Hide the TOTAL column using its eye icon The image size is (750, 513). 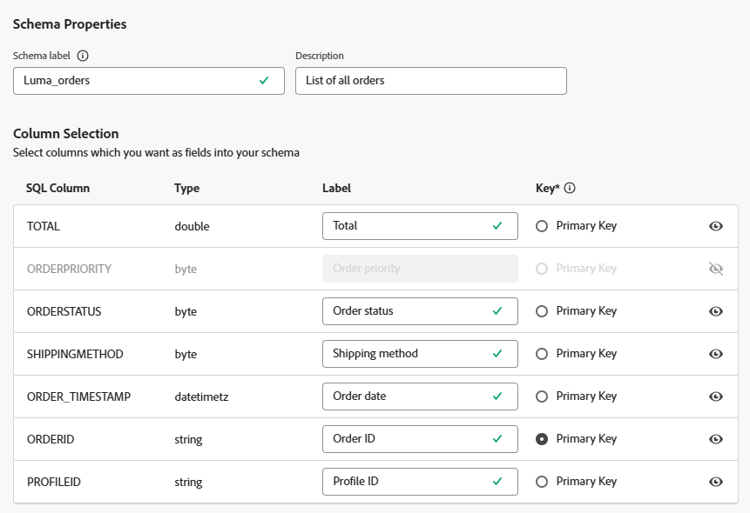click(x=716, y=226)
